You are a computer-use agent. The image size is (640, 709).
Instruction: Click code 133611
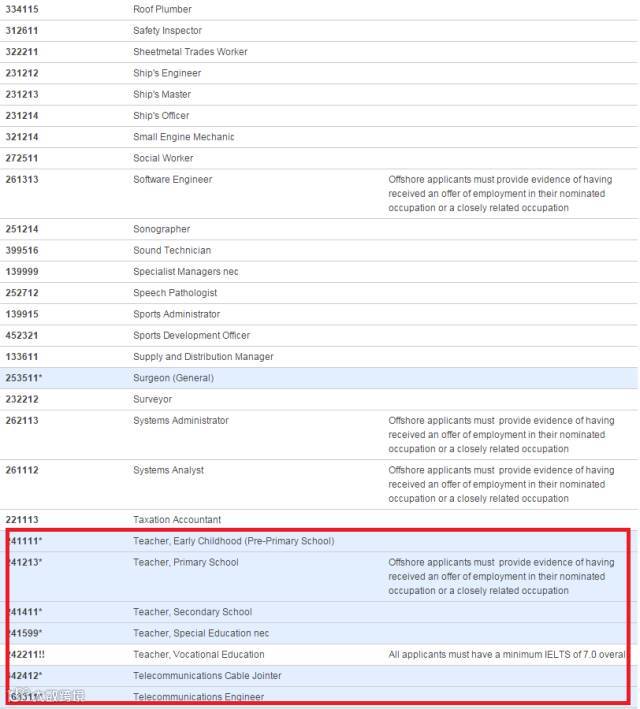point(22,356)
